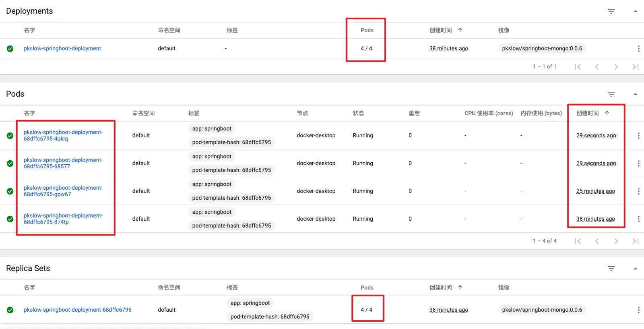Open actions menu for pod 68dffc6795-4pklq
The width and height of the screenshot is (644, 329).
click(x=638, y=136)
